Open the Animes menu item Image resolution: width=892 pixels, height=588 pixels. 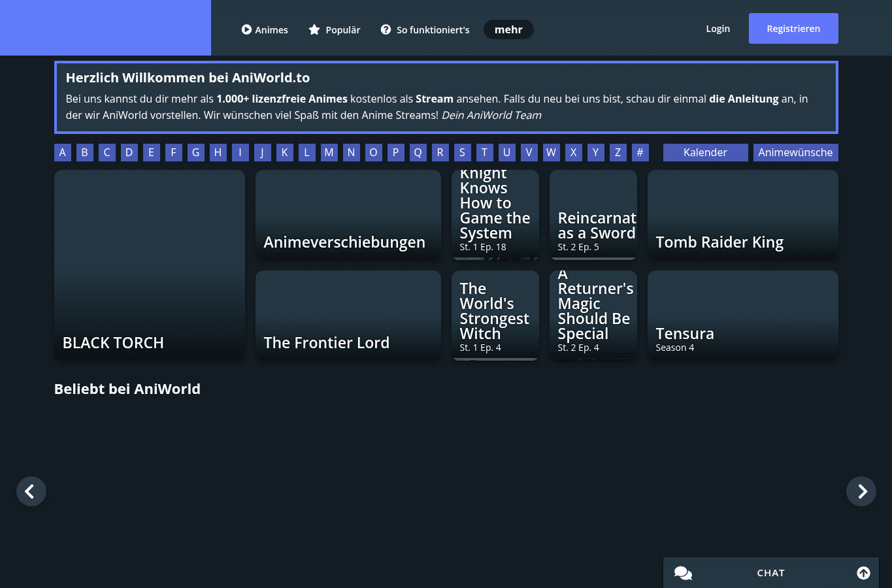point(265,29)
